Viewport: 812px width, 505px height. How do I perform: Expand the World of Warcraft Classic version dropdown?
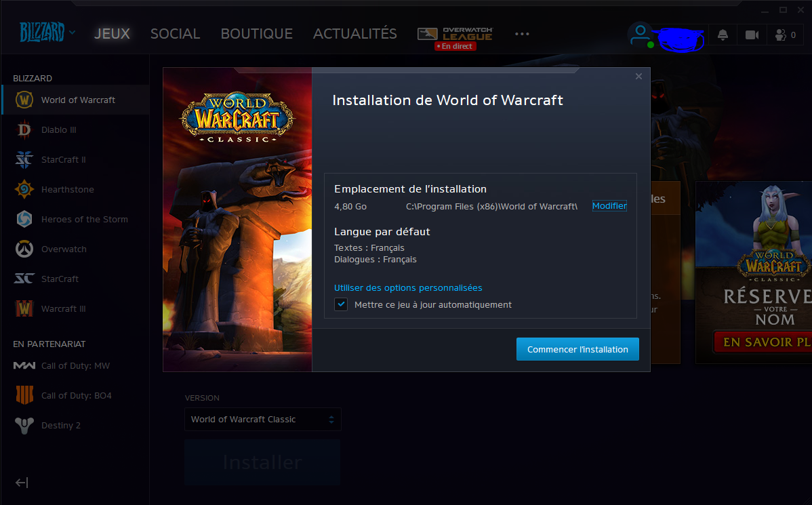tap(262, 420)
